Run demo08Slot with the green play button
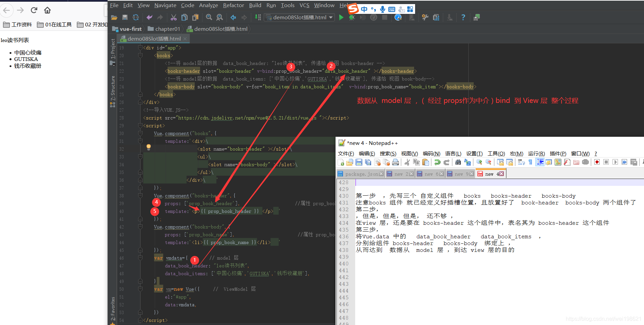 [341, 17]
